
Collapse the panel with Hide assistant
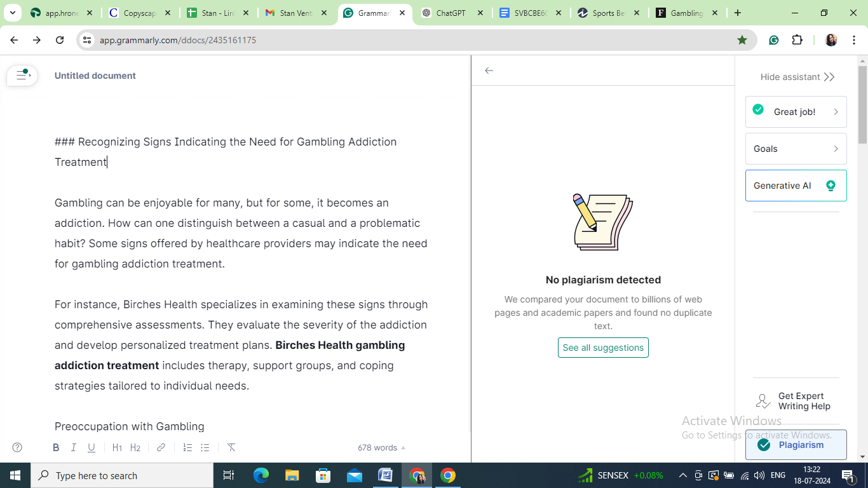tap(797, 77)
